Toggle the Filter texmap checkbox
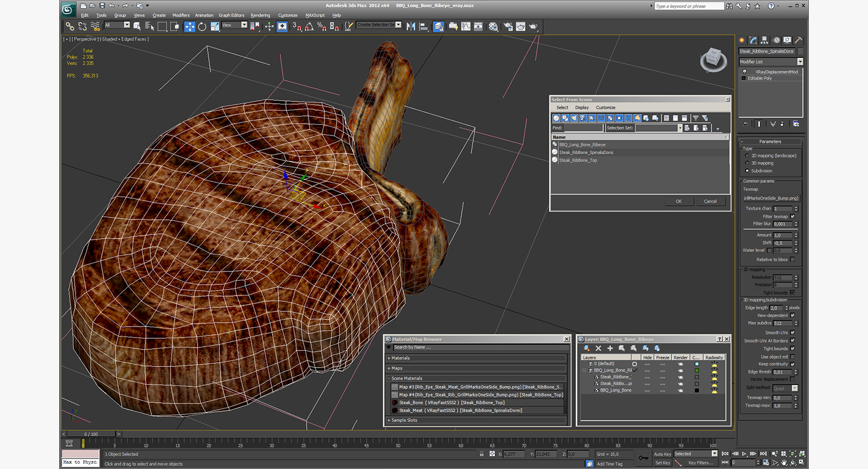Viewport: 868px width, 469px height. [x=792, y=216]
